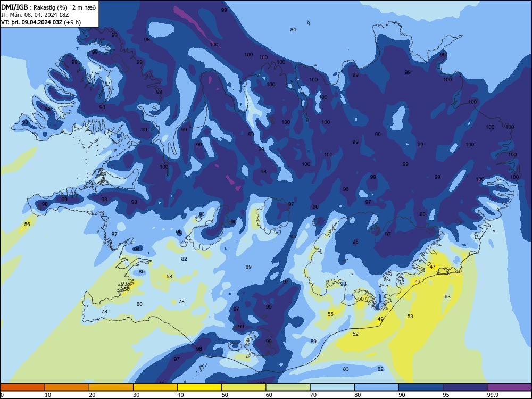Click the humidity value '52' on the map
The image size is (532, 399).
pyautogui.click(x=355, y=334)
